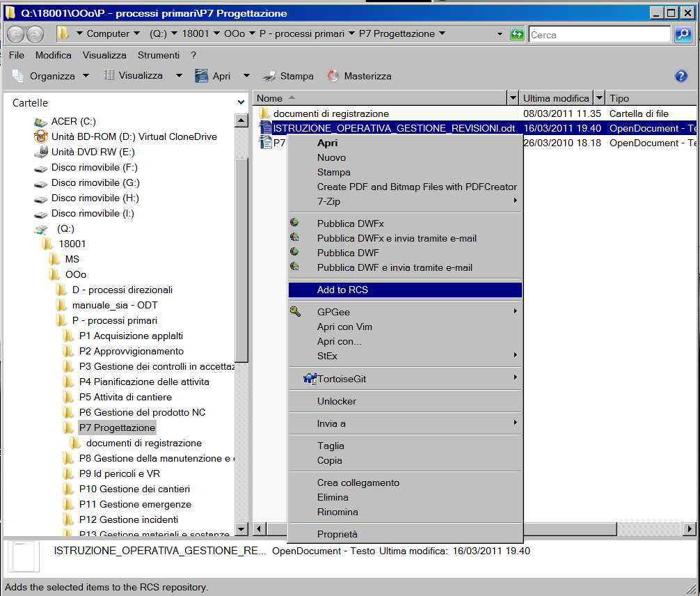Viewport: 700px width, 596px height.
Task: Open the Strumenti menu
Action: point(159,55)
